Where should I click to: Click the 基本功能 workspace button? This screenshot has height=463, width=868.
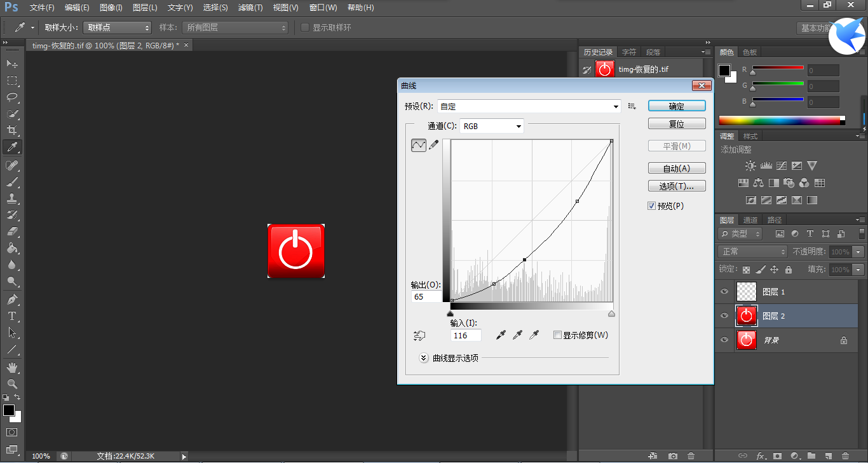815,28
